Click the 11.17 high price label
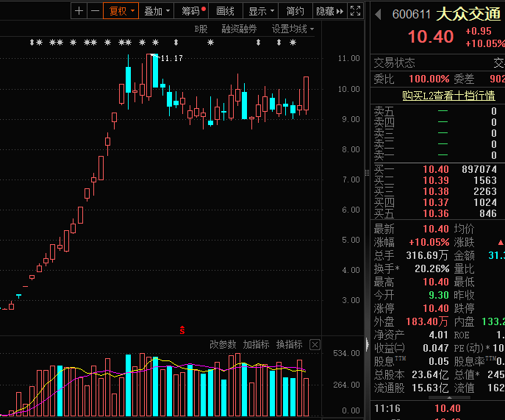Image resolution: width=505 pixels, height=420 pixels. click(172, 58)
